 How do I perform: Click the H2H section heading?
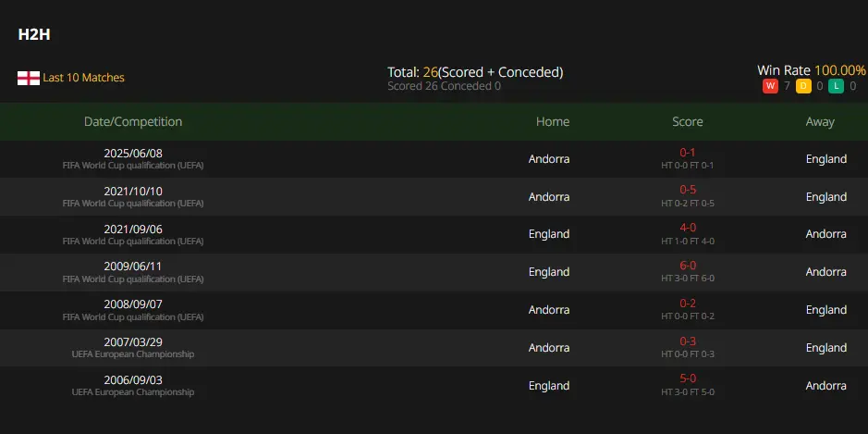tap(34, 34)
